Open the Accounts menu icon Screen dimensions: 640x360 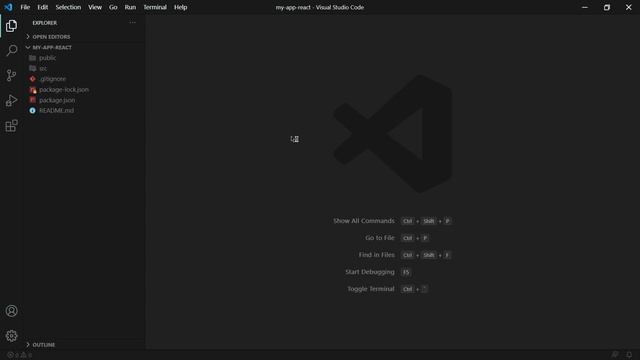11,311
